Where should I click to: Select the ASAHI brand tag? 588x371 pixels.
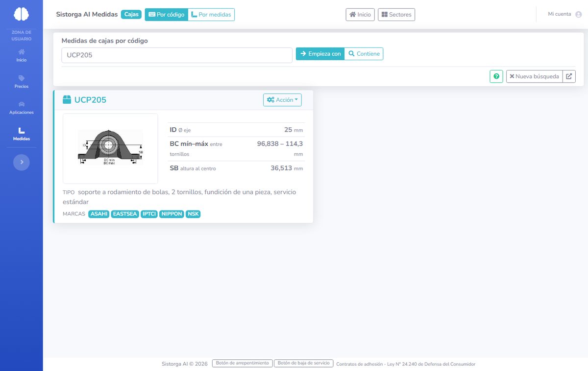99,214
